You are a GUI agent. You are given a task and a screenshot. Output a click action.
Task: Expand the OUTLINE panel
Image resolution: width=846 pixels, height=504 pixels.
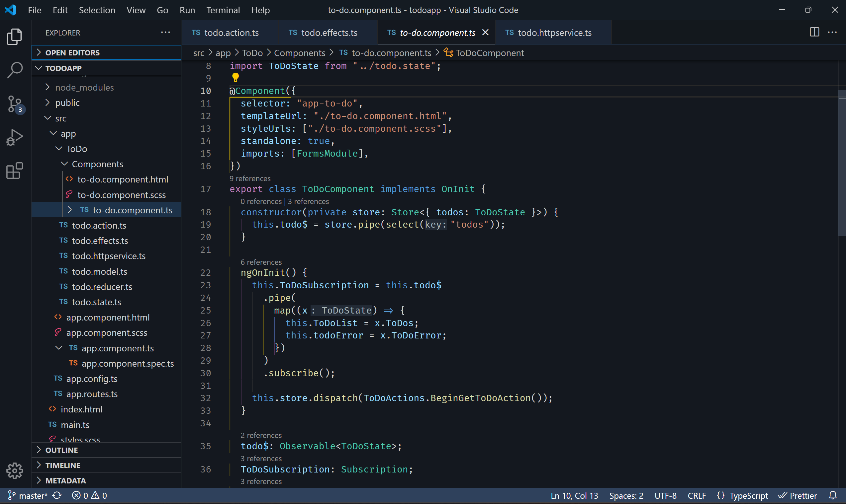pyautogui.click(x=61, y=450)
